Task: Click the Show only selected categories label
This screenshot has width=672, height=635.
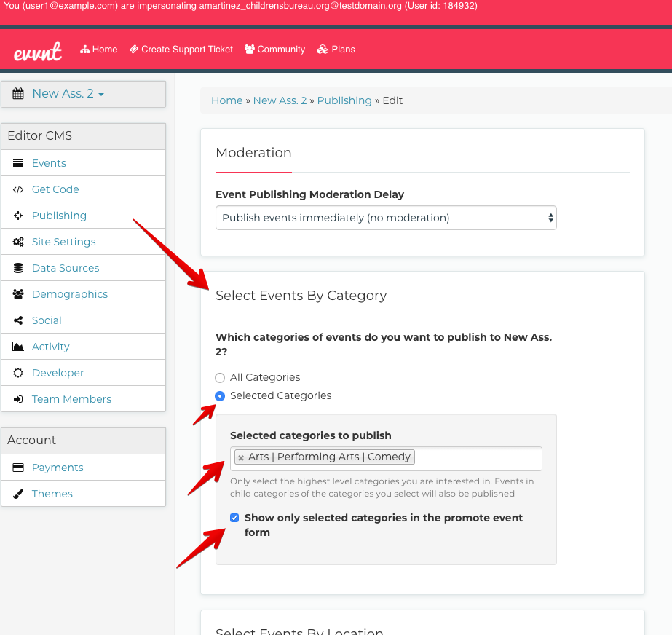Action: (x=384, y=525)
